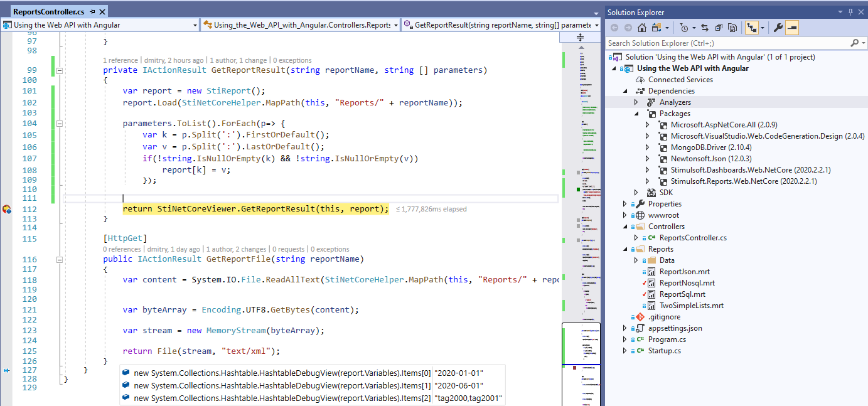Click Sync with Active Document arrows icon
868x406 pixels.
click(x=705, y=28)
